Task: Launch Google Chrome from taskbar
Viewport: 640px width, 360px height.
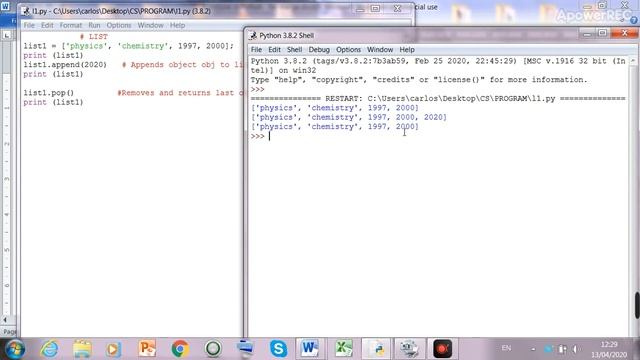Action: (x=180, y=349)
